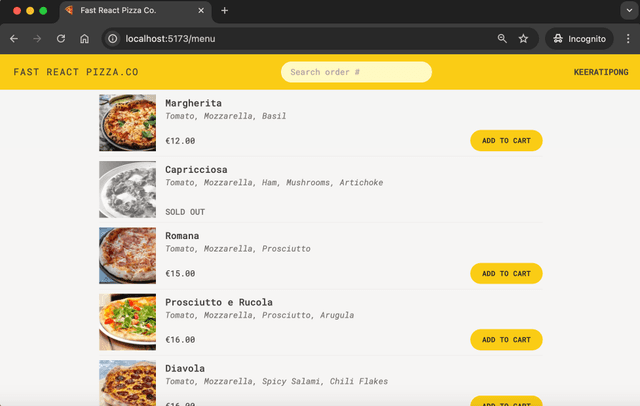Screen dimensions: 640x406
Task: Add Prosciutto e Rucola to cart
Action: pos(506,340)
